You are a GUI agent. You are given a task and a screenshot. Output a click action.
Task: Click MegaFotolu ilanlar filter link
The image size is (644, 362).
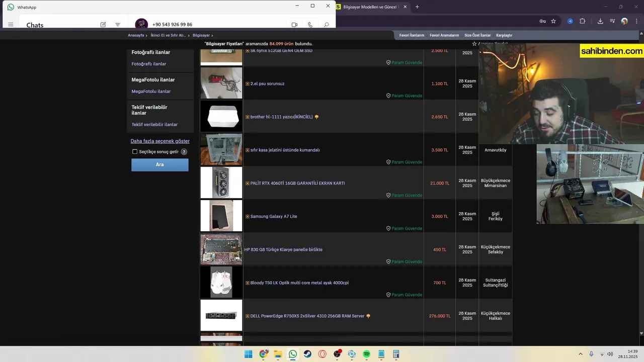pyautogui.click(x=151, y=91)
